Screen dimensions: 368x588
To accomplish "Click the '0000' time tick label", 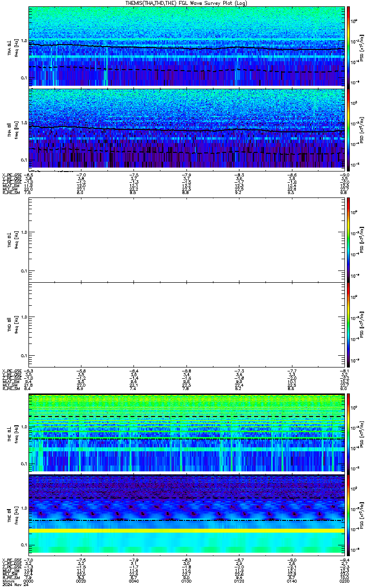I will click(29, 580).
